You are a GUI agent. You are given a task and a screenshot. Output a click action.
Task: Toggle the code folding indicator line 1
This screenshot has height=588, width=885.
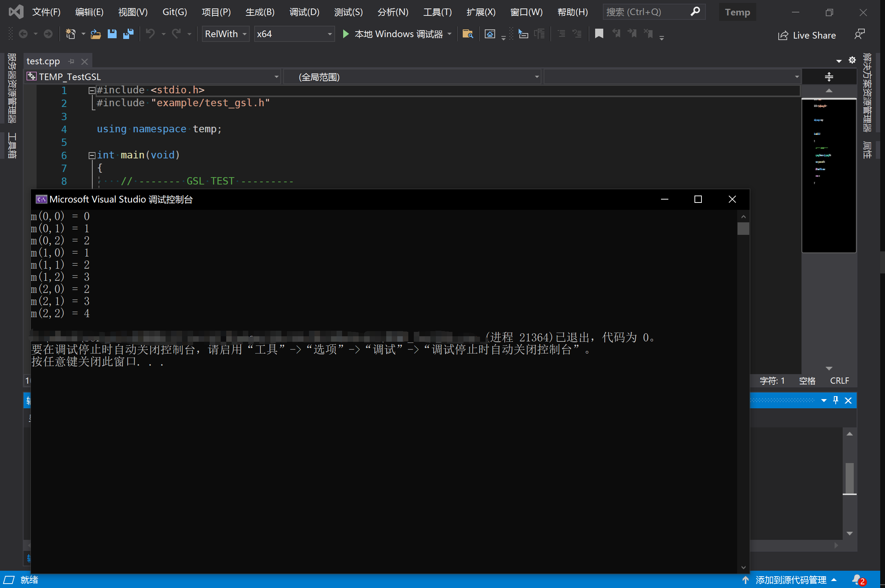(92, 90)
